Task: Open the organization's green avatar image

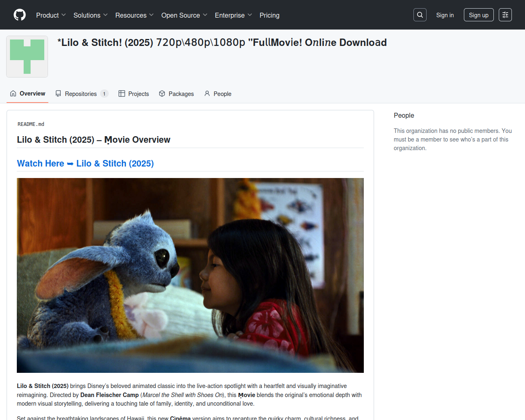Action: tap(27, 57)
